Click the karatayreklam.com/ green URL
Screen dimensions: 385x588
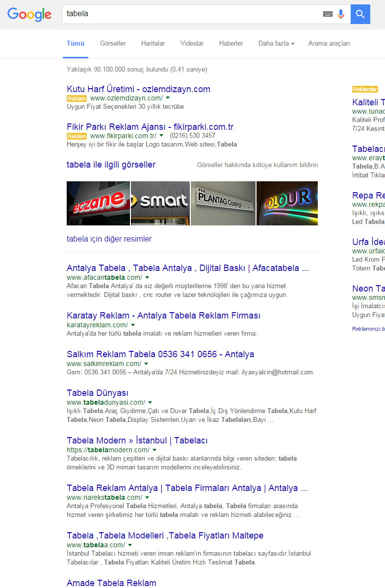(x=97, y=325)
